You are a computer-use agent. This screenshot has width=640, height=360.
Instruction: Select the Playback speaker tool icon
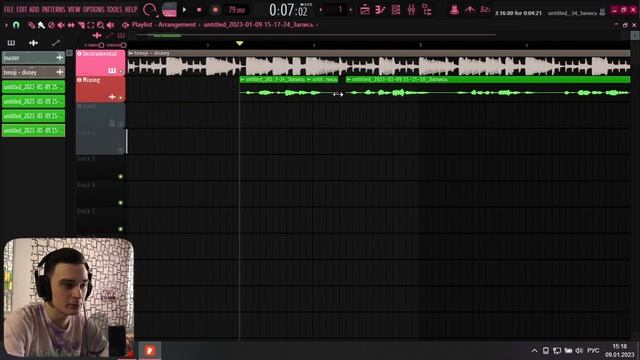(x=110, y=25)
